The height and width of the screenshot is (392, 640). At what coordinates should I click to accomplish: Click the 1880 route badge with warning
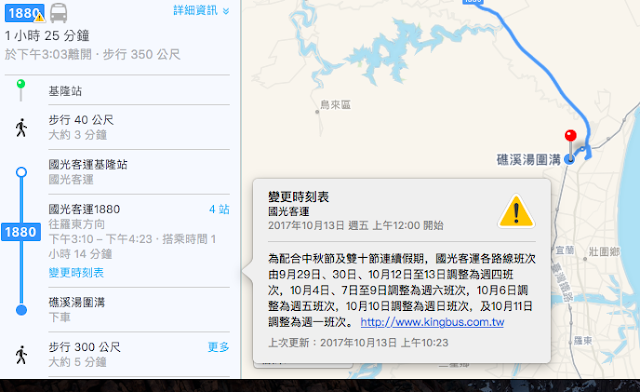point(25,13)
